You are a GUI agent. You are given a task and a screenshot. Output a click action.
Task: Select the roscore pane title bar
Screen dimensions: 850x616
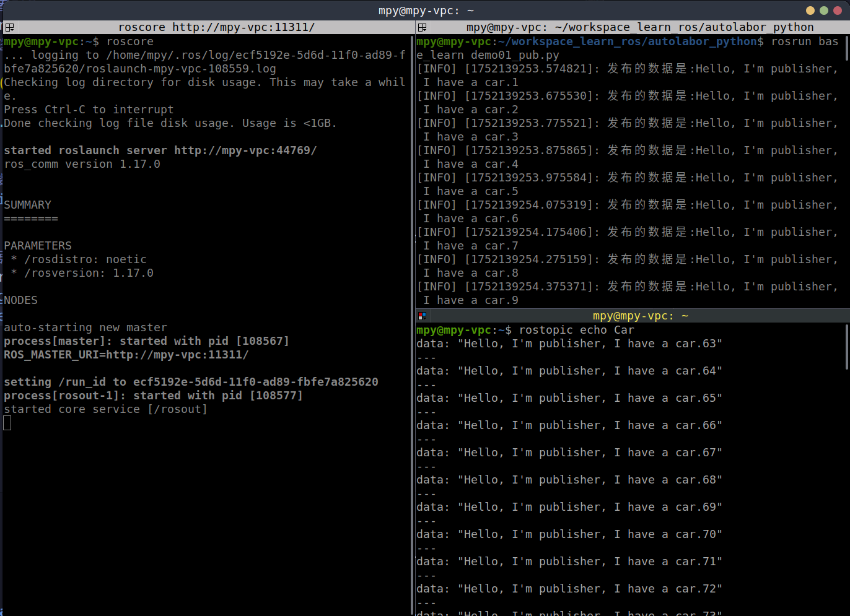[216, 27]
